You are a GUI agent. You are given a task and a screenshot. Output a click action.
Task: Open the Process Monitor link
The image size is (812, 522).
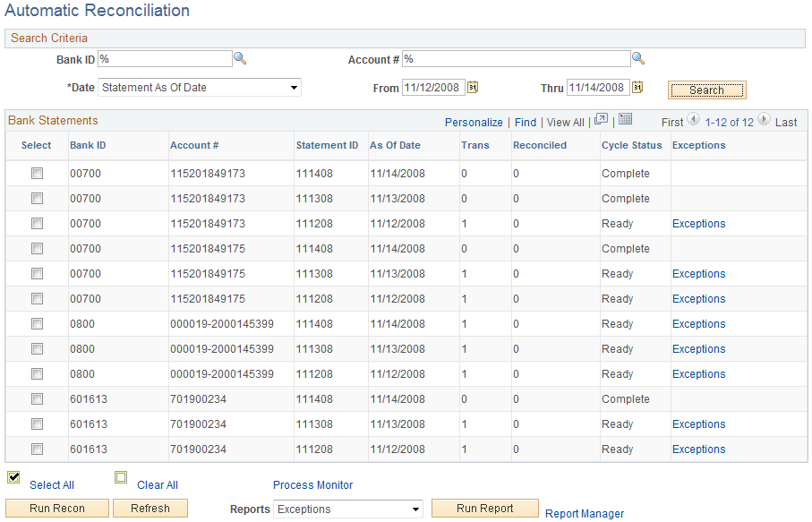coord(312,484)
